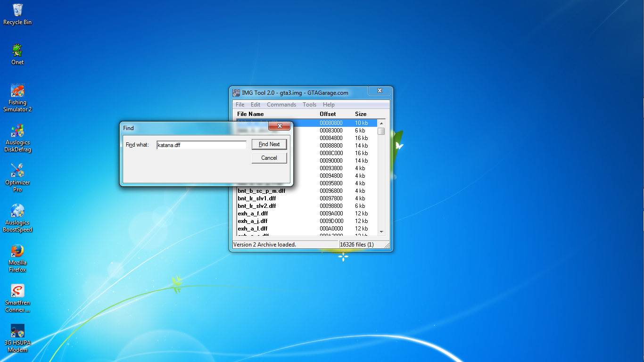This screenshot has width=644, height=362.
Task: Click offset value 0009A000
Action: pos(331,214)
